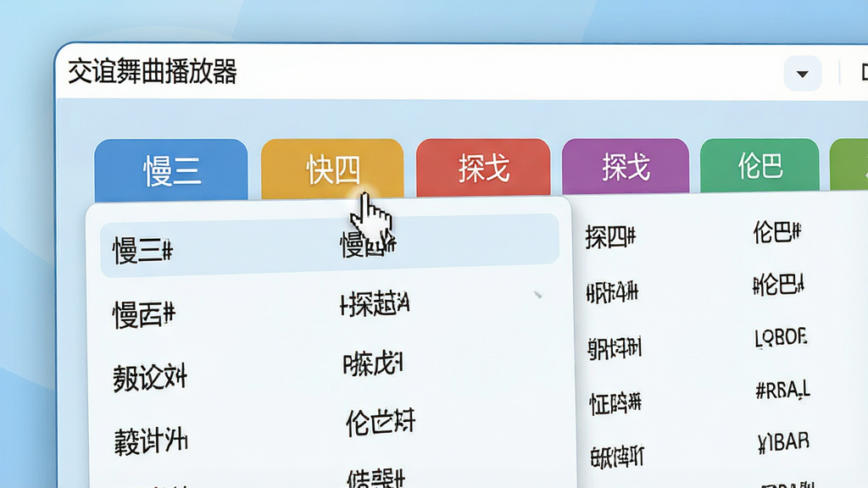Switch to the orange 快四 tab
Screen dimensions: 868x488
(x=332, y=169)
